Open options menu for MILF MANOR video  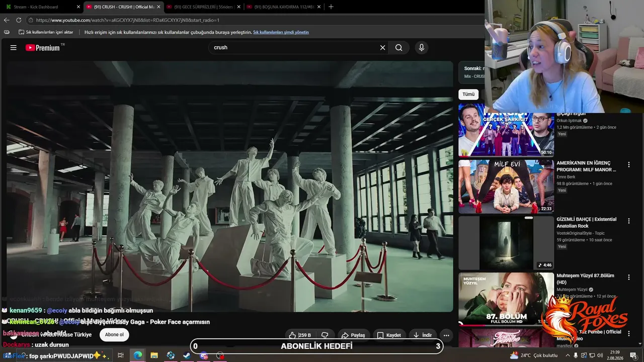coord(628,164)
